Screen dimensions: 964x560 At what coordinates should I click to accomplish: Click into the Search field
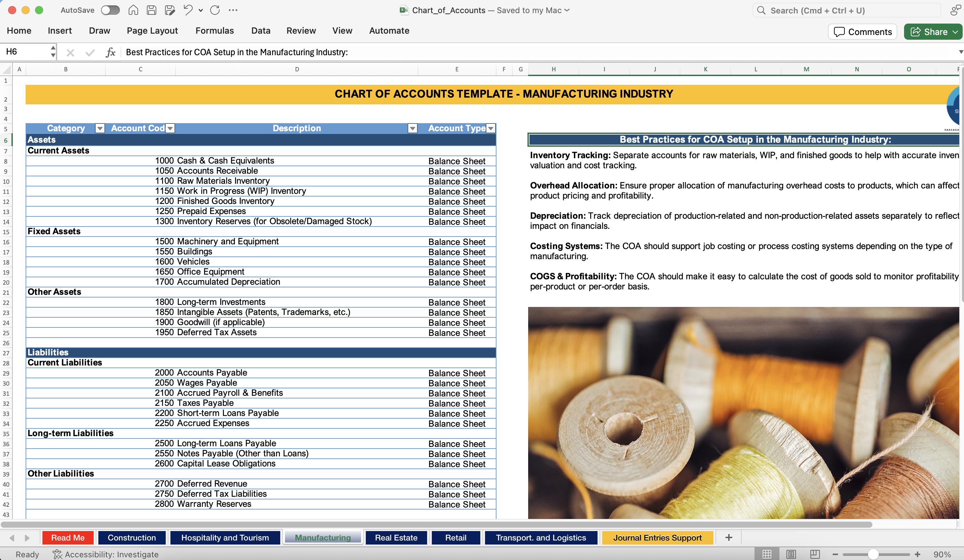[846, 10]
